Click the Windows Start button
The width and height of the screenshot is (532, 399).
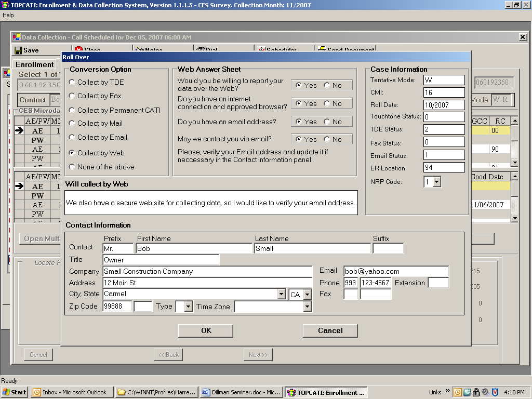point(15,392)
